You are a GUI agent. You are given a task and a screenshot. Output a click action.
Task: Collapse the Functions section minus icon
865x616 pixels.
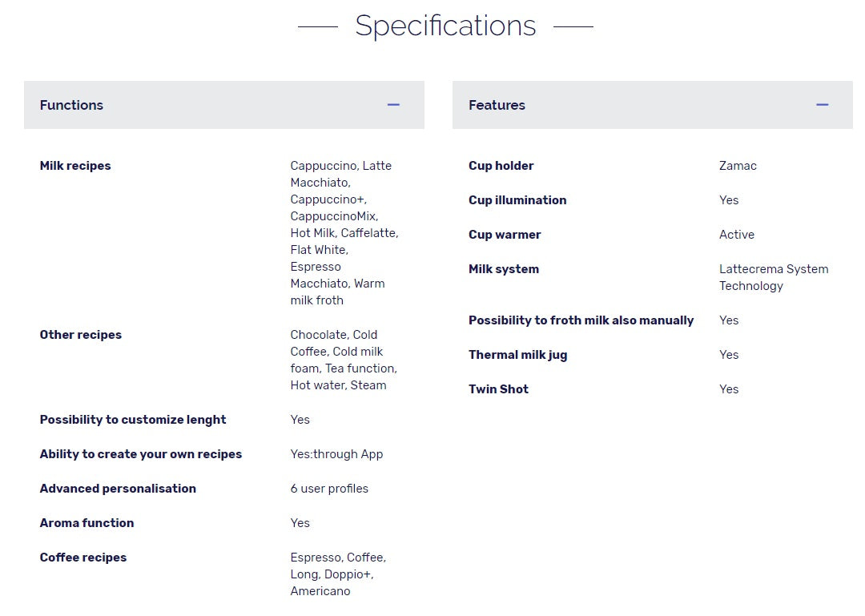click(393, 105)
